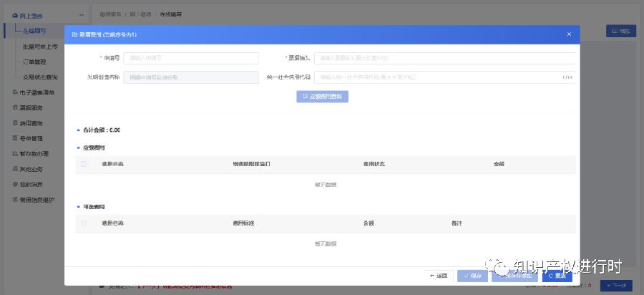Click the 常用信息维护 sidebar icon
Screen dimensions: 644x295
pos(15,200)
